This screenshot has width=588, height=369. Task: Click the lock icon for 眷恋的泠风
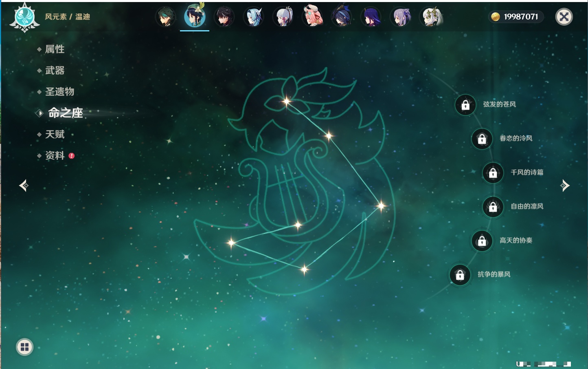click(x=482, y=139)
